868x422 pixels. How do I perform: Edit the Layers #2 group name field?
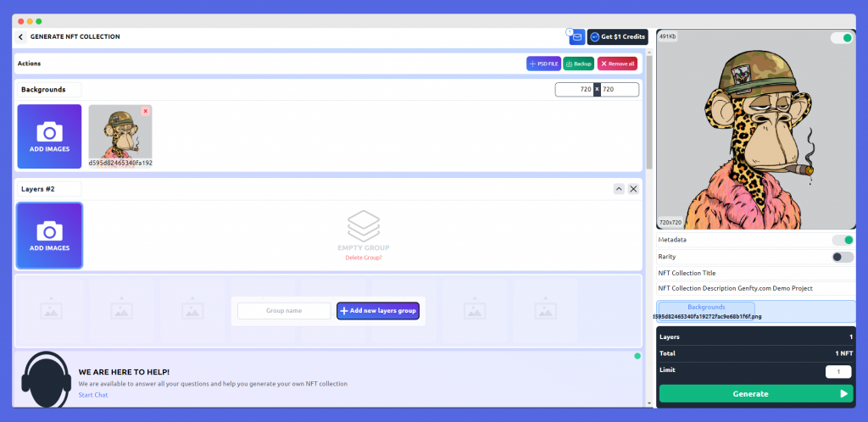point(49,189)
